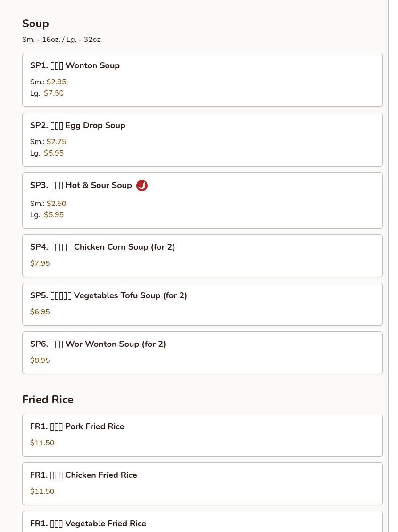This screenshot has width=398, height=532.
Task: Click the $8.95 Wor Wonton price
Action: point(40,360)
